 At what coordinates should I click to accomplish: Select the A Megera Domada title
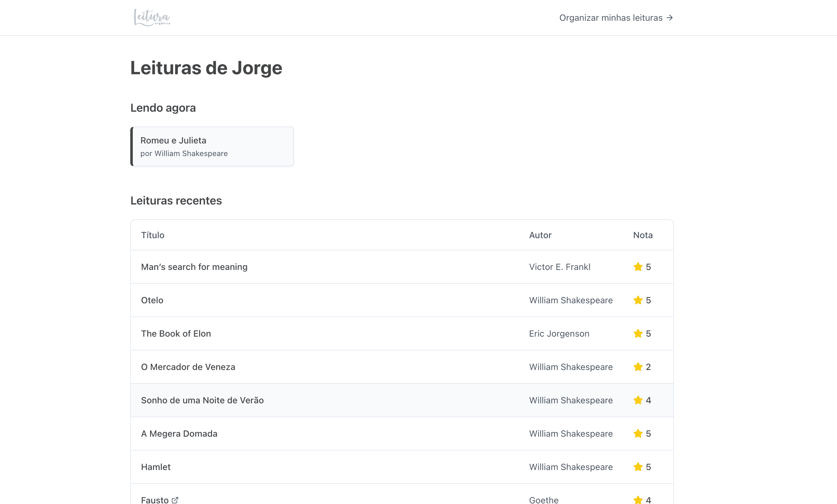pos(179,434)
